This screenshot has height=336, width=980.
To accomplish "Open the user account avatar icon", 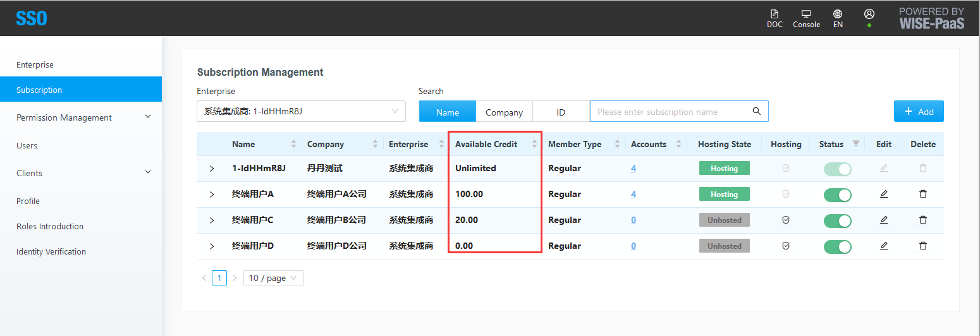I will (x=869, y=14).
